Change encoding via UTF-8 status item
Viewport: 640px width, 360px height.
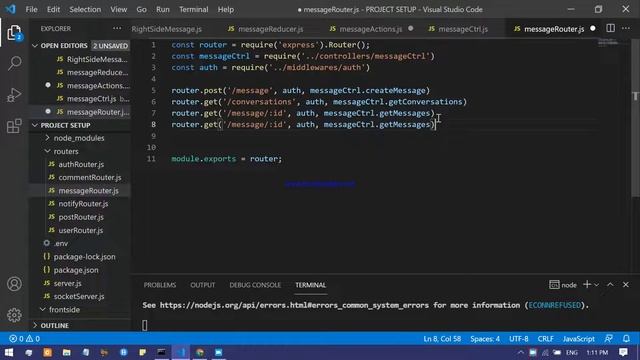518,338
